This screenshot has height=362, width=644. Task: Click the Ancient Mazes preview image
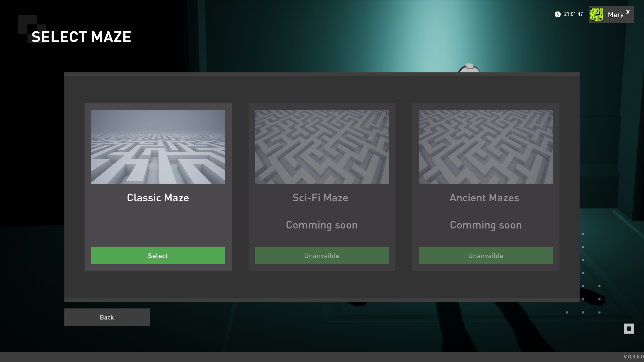pos(486,147)
